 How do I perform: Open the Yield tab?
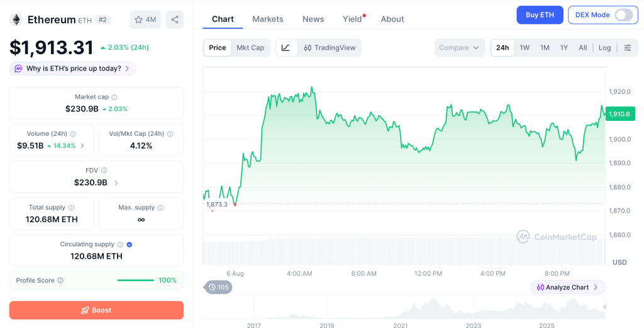pos(352,19)
